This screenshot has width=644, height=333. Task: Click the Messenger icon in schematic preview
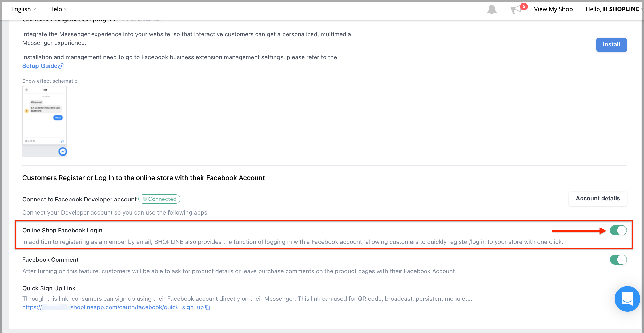pyautogui.click(x=63, y=152)
